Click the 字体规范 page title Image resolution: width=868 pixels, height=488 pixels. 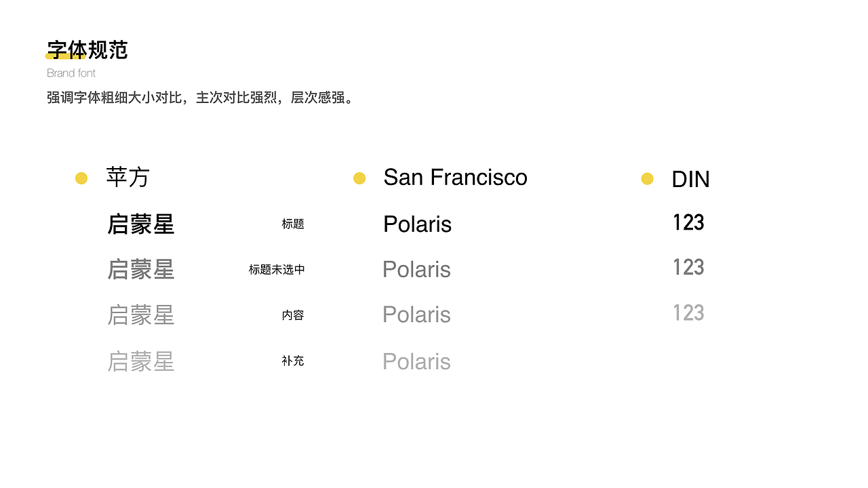[x=87, y=49]
